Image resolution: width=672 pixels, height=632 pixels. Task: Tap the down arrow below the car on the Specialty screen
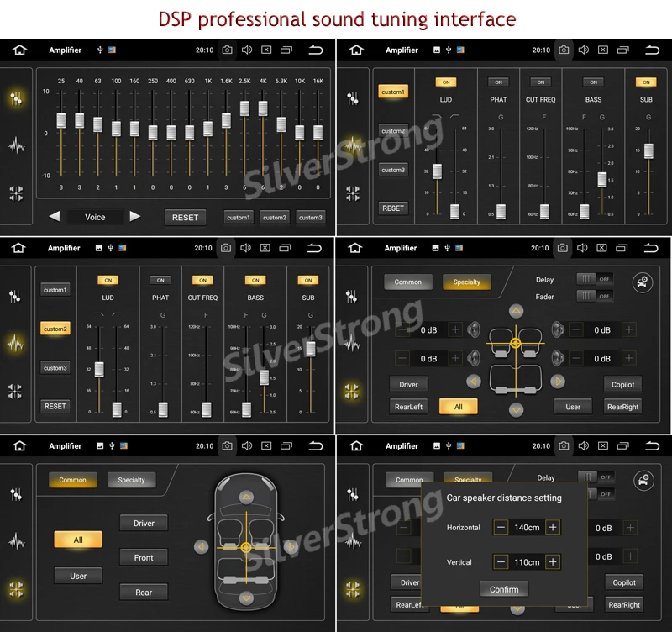[x=517, y=410]
